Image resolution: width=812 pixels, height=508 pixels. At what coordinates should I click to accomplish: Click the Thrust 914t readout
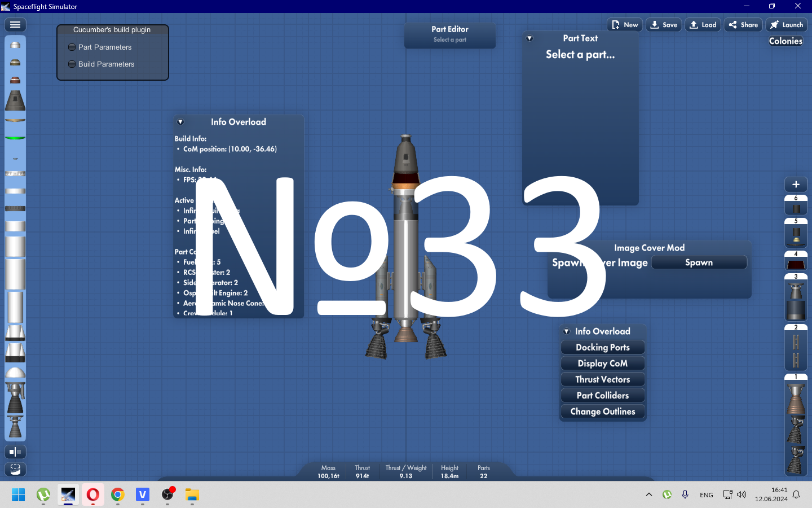click(363, 472)
